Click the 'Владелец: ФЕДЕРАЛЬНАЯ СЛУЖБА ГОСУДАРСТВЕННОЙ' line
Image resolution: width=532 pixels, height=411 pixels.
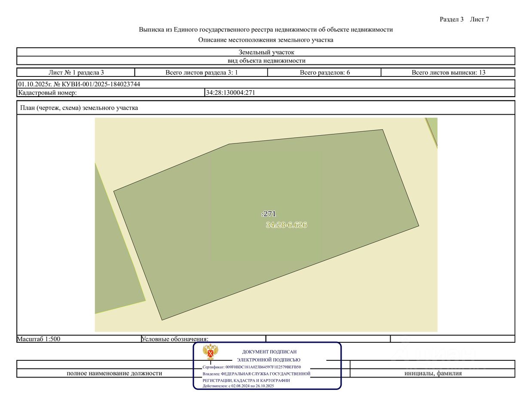(257, 374)
